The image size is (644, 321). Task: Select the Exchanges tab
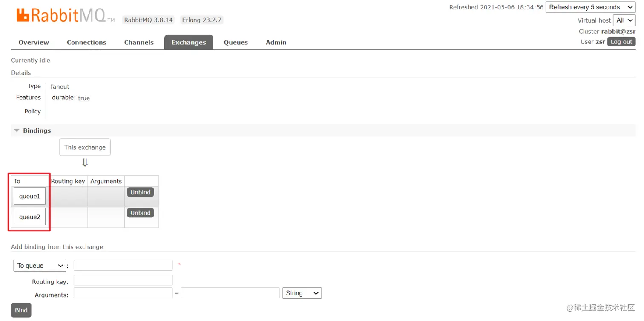189,42
